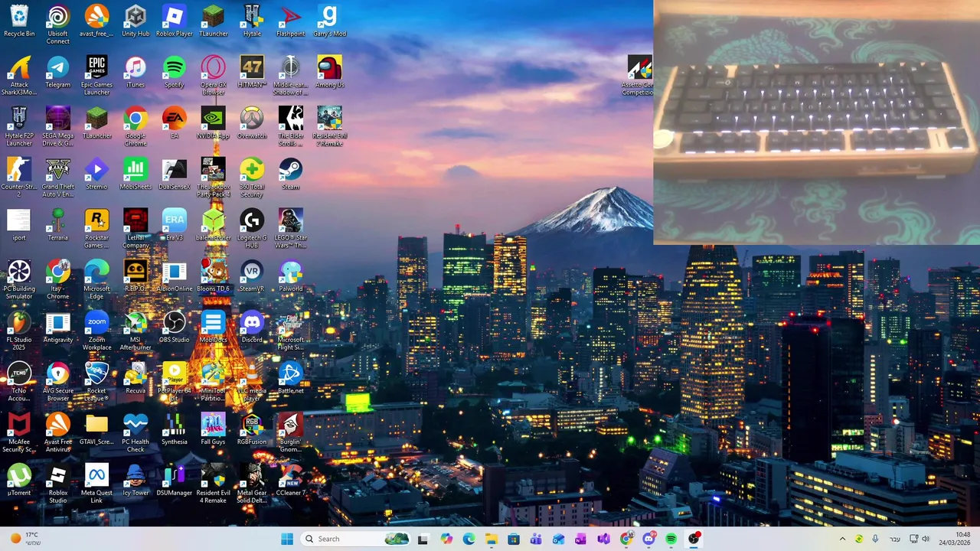Open the Overwatch desktop shortcut

pos(252,123)
